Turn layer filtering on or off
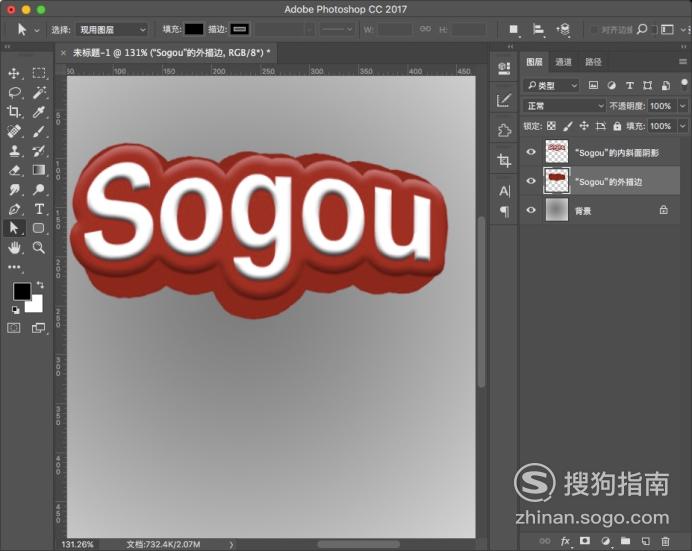The width and height of the screenshot is (692, 551). point(684,84)
